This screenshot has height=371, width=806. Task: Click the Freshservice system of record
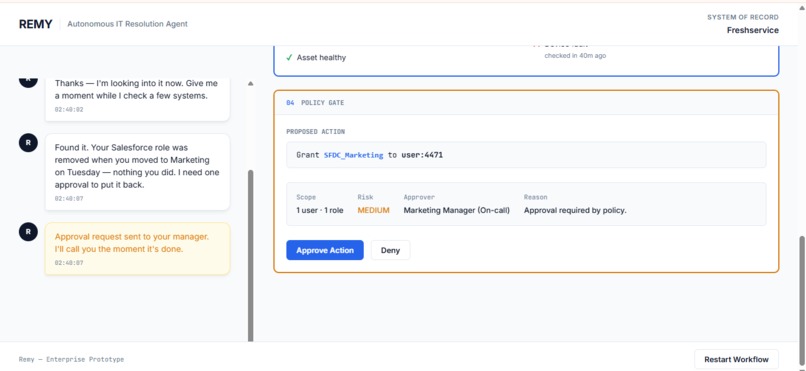click(x=753, y=30)
